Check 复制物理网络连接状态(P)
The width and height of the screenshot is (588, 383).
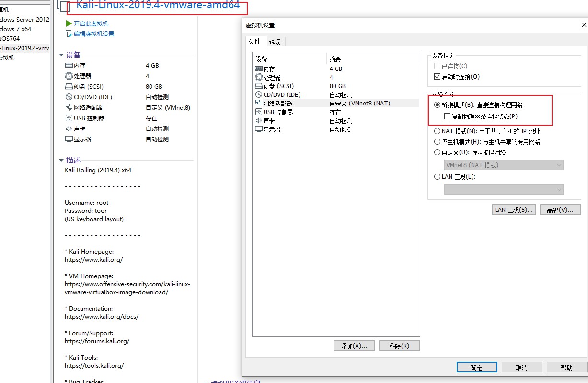pyautogui.click(x=447, y=116)
